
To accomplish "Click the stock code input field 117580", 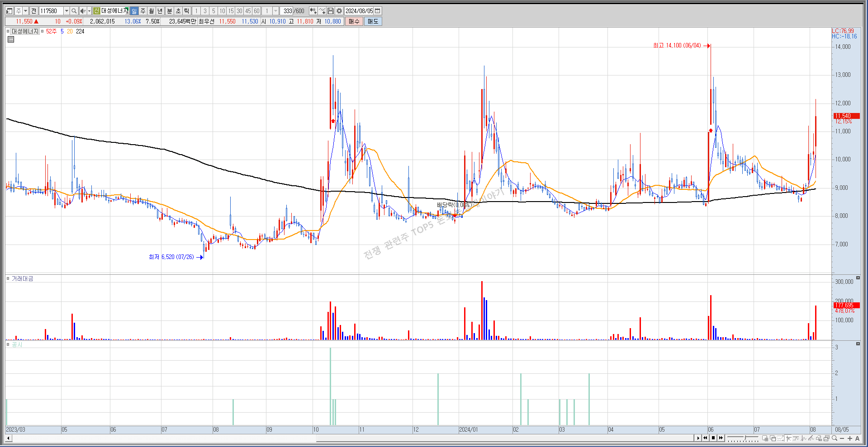I will (x=51, y=11).
